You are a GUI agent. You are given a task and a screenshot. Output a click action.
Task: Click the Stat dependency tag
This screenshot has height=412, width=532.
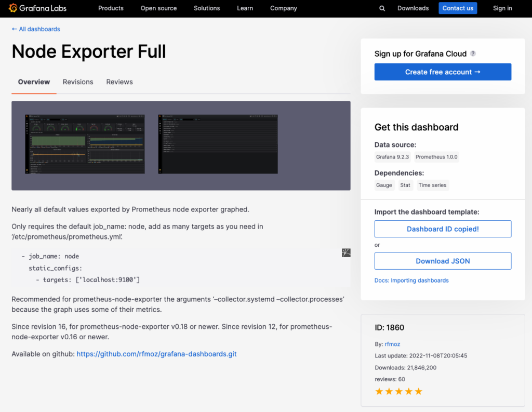[x=405, y=185]
